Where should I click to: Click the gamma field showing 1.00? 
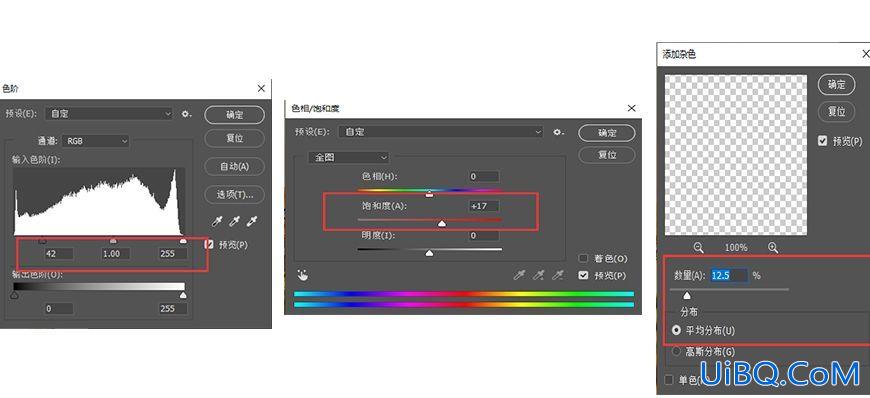coord(116,254)
